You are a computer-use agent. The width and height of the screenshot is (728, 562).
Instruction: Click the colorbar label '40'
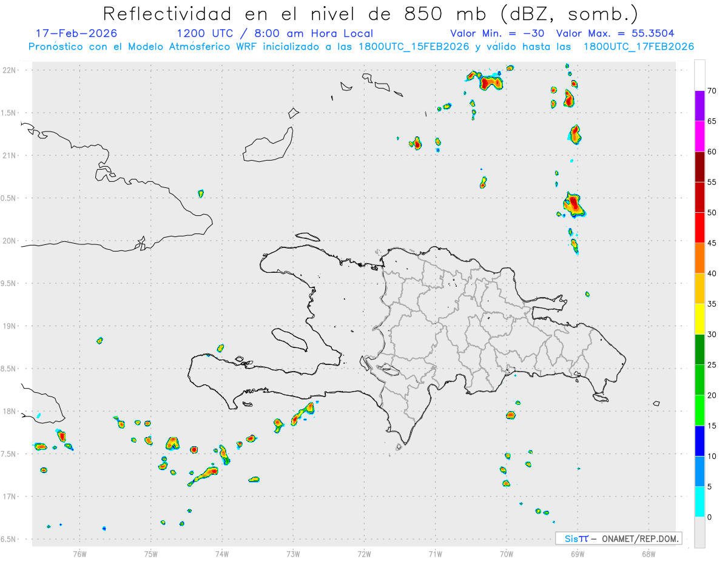[x=712, y=273]
